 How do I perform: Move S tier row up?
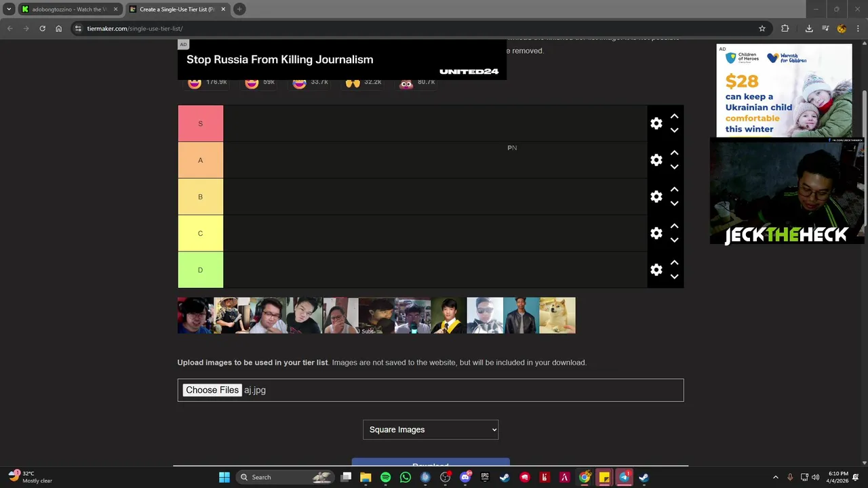674,117
